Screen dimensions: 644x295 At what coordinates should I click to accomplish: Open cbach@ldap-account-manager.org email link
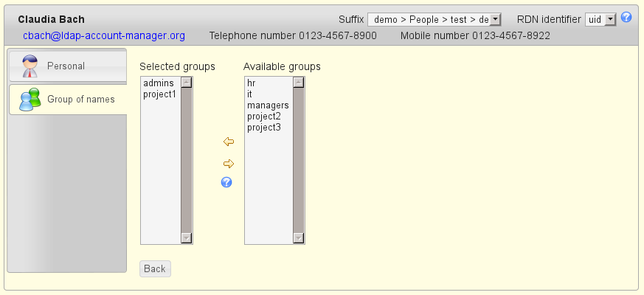[104, 35]
